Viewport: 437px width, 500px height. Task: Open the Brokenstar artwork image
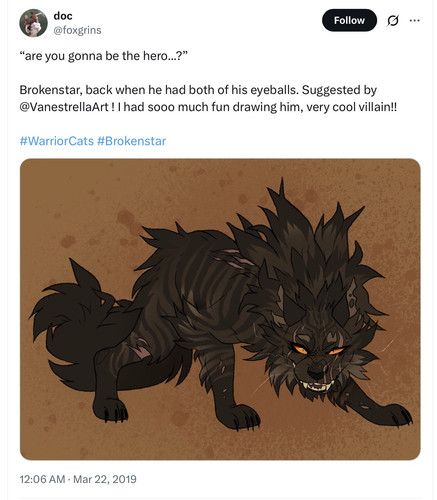click(x=220, y=309)
